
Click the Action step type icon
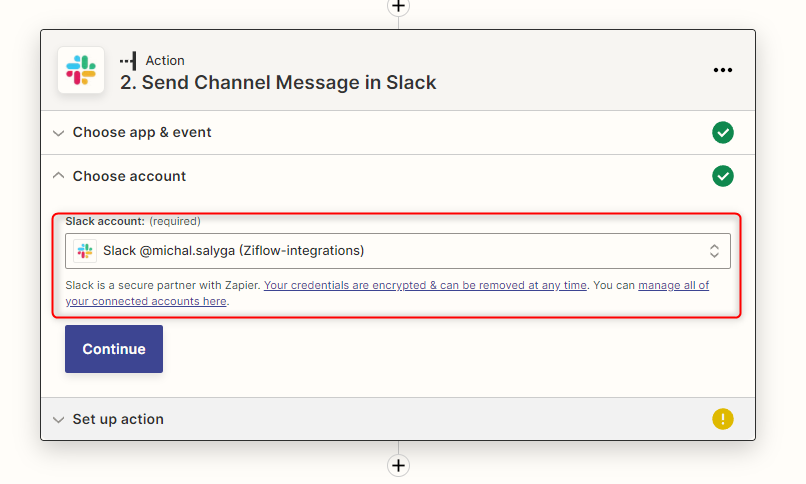128,61
